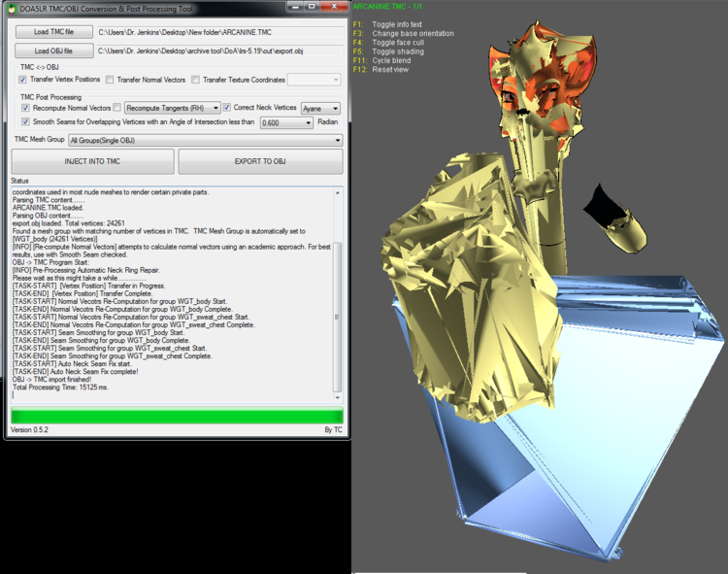This screenshot has width=728, height=574.
Task: Click the Load OBJ file button
Action: coord(53,51)
